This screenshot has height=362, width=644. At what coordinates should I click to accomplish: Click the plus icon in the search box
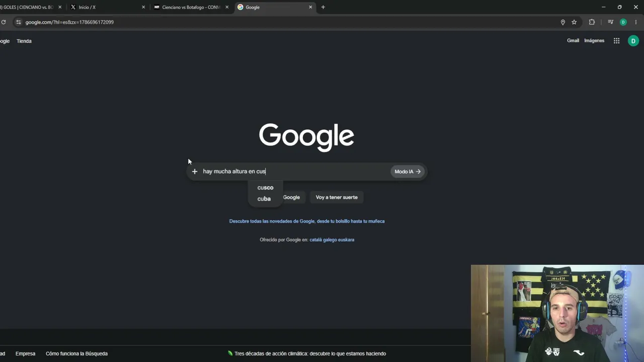coord(195,171)
